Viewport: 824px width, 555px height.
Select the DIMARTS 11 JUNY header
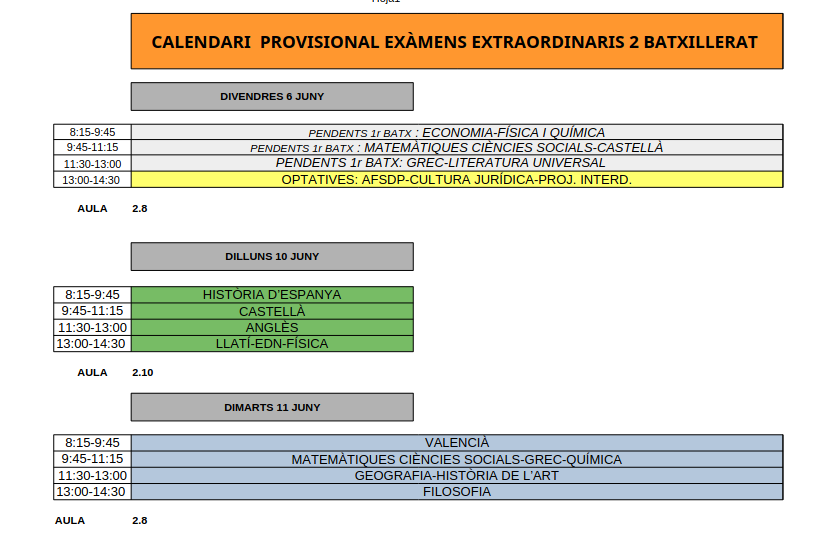[x=271, y=407]
